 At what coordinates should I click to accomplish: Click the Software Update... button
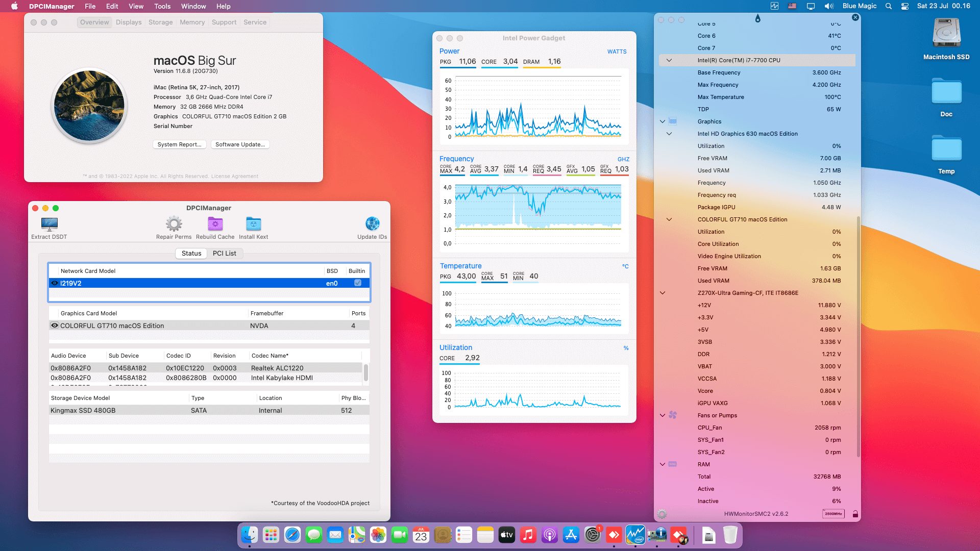[240, 144]
